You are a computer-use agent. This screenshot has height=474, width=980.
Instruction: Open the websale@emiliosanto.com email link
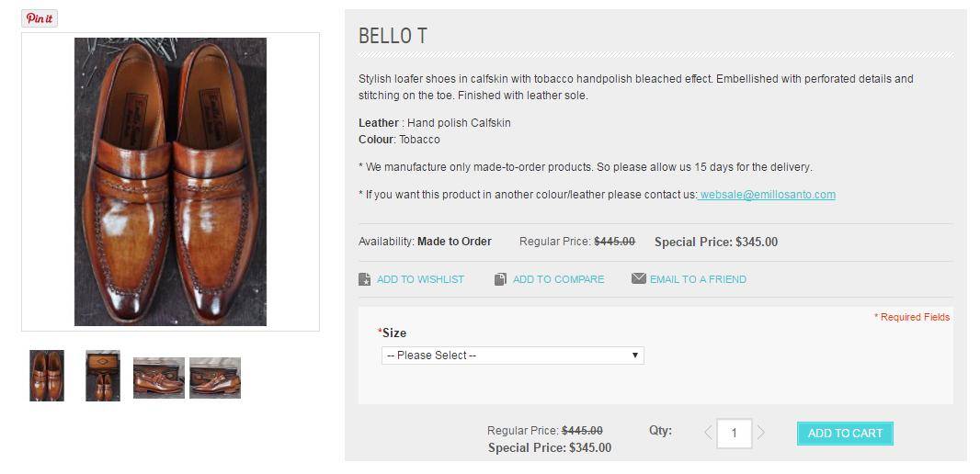coord(767,194)
